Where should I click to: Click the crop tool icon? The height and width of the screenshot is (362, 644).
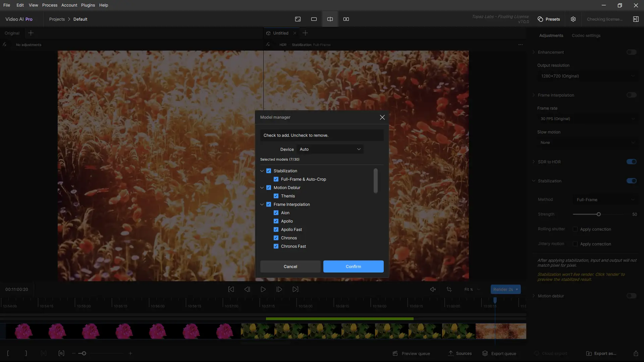[449, 289]
